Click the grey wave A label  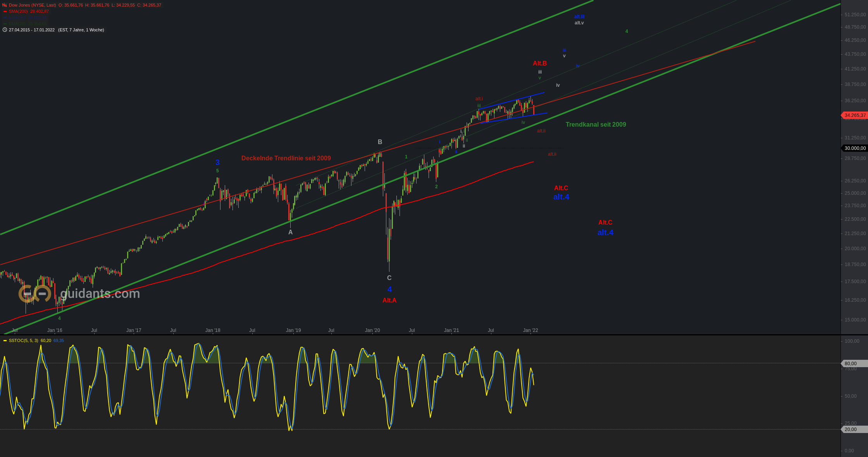[291, 232]
